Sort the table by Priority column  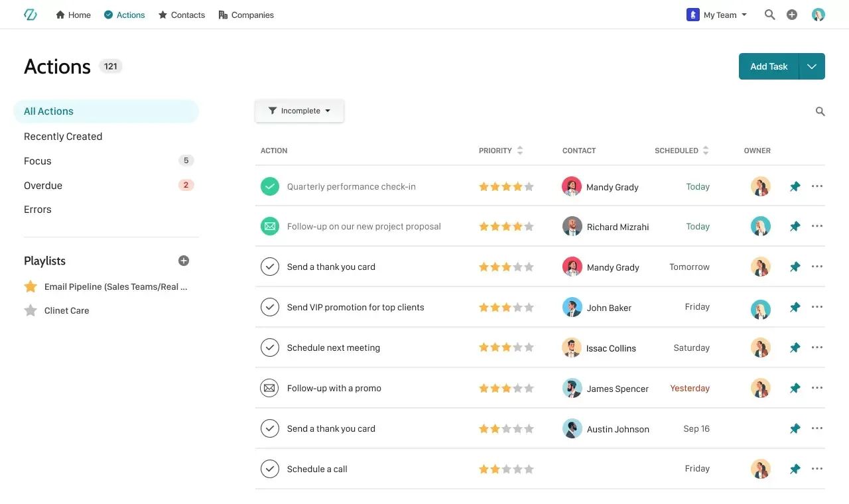[x=501, y=151]
